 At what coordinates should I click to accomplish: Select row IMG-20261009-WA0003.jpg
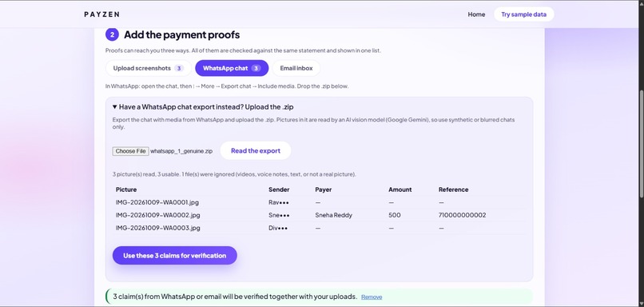click(x=319, y=228)
